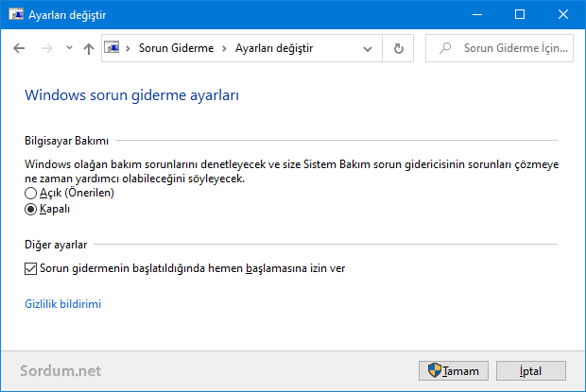The image size is (586, 392).
Task: Click the forward navigation arrow
Action: click(46, 48)
